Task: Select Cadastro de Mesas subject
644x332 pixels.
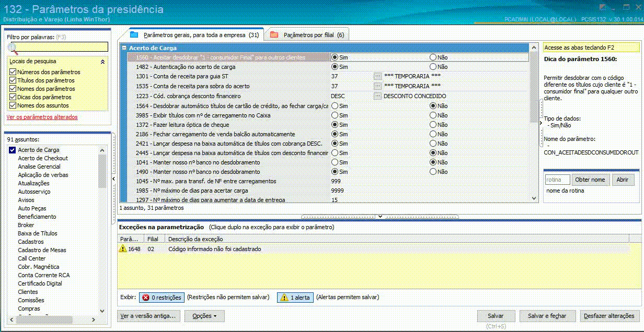Action: coord(42,250)
